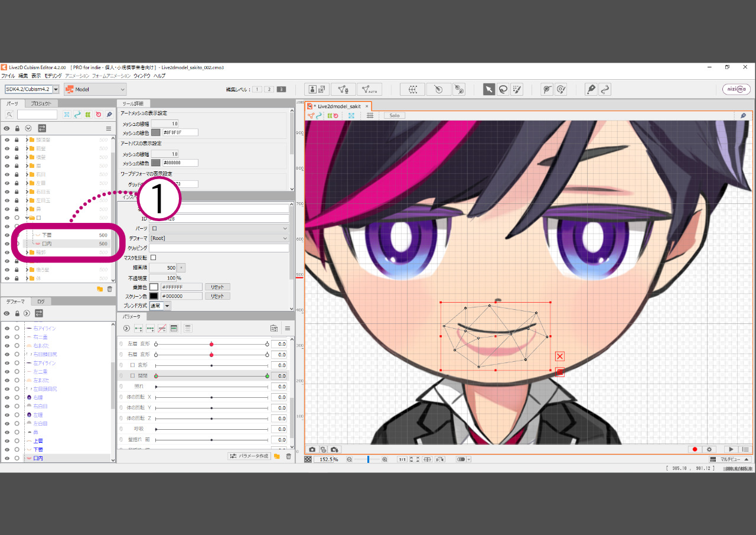Screen dimensions: 756x535
Task: Click the リセット button beside スクリーン色
Action: pos(217,296)
